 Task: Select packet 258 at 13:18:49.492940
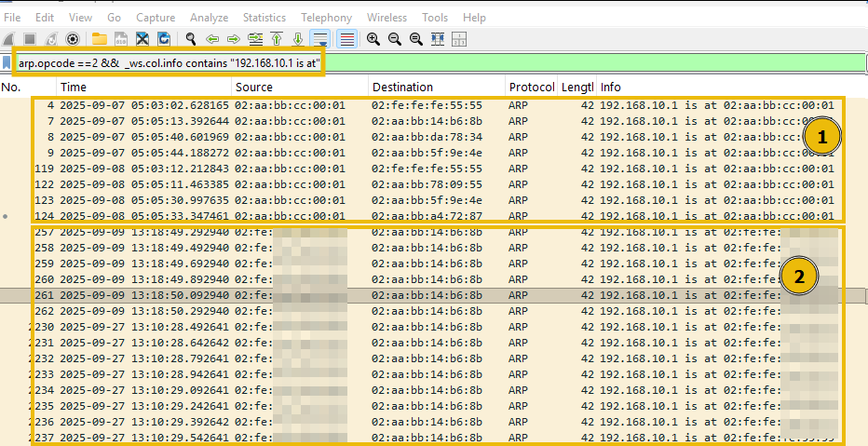point(434,248)
